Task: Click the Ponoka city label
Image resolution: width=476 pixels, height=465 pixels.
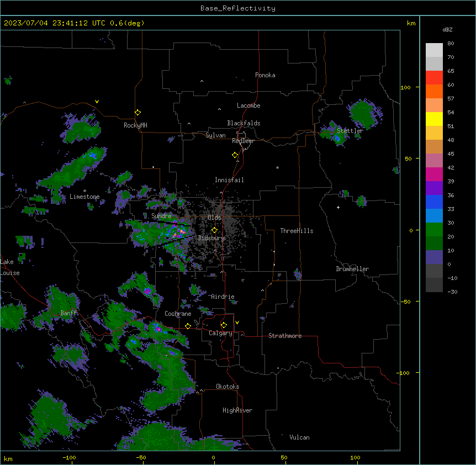Action: 265,75
